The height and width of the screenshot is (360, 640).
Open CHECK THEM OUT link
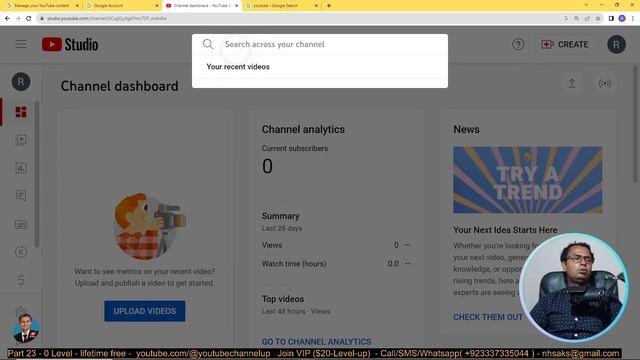point(488,317)
